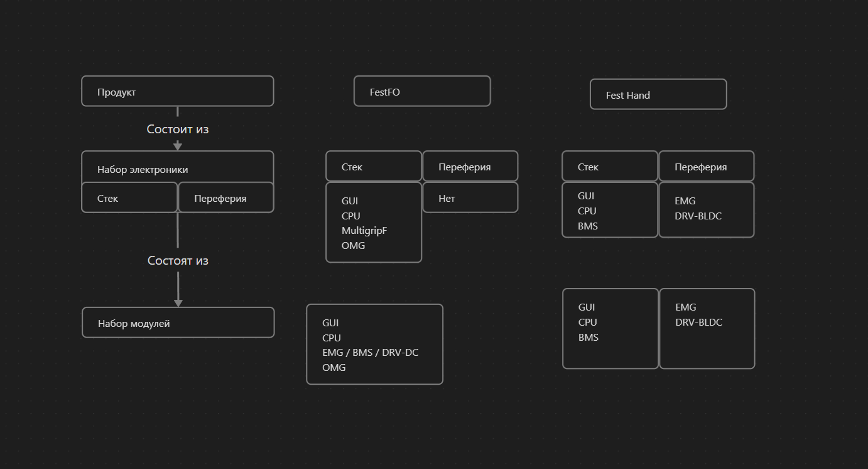Select EMG DRV-BLDC card touching Fest Hand's Переферия

706,211
